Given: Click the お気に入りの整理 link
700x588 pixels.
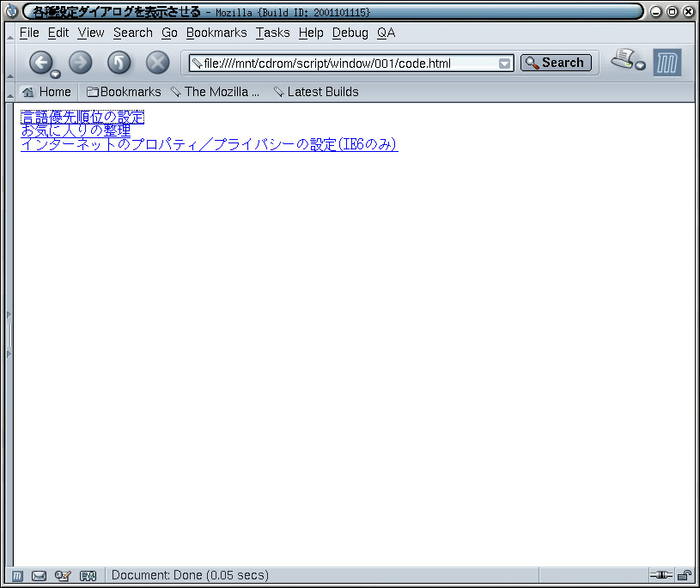Looking at the screenshot, I should click(x=76, y=130).
